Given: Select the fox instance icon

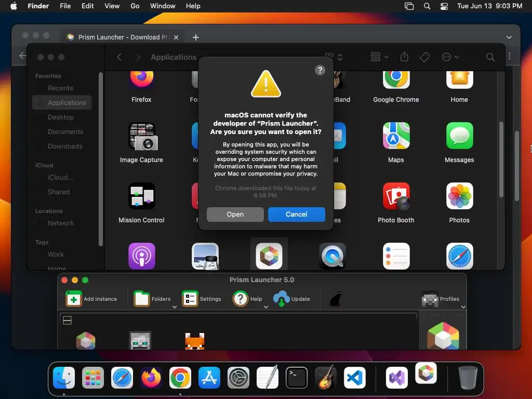Looking at the screenshot, I should (195, 341).
